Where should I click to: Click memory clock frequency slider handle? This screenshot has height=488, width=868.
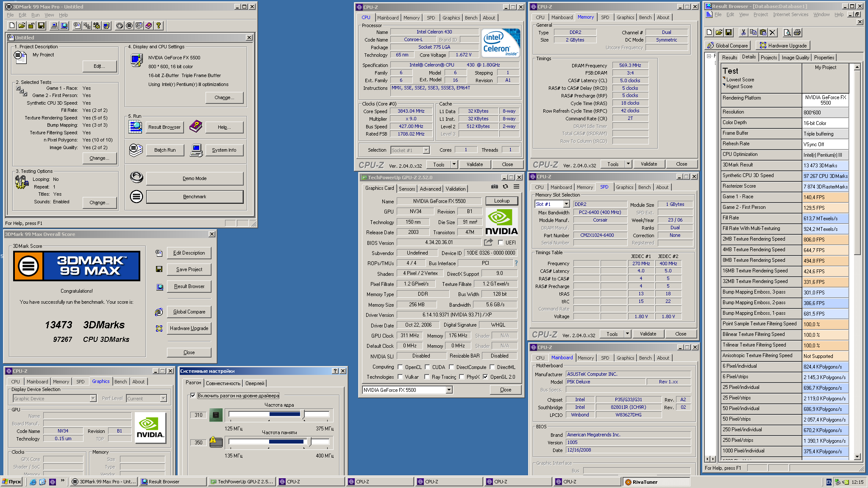(x=309, y=442)
